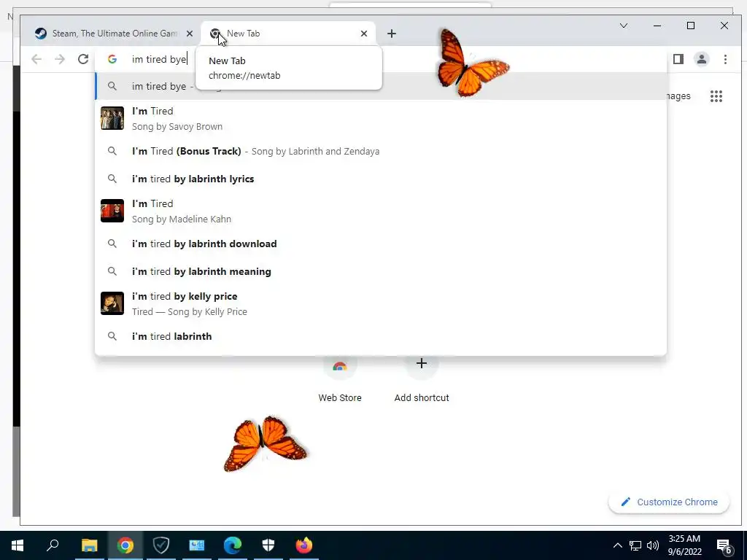Close the New Tab tab
This screenshot has height=560, width=747.
364,34
